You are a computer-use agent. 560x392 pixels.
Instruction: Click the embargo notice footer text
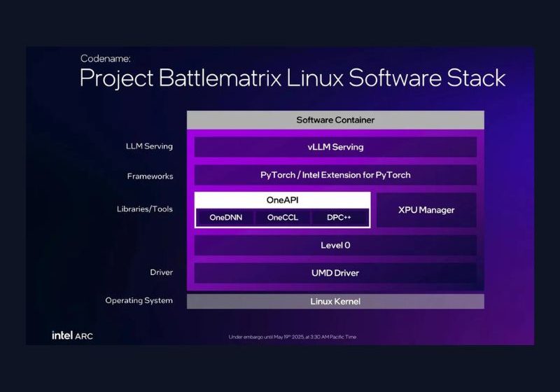tap(293, 337)
